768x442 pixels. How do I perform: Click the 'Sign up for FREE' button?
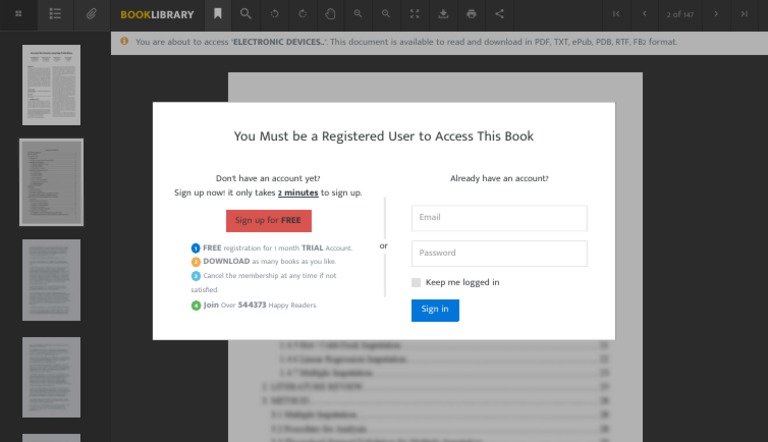pyautogui.click(x=268, y=221)
